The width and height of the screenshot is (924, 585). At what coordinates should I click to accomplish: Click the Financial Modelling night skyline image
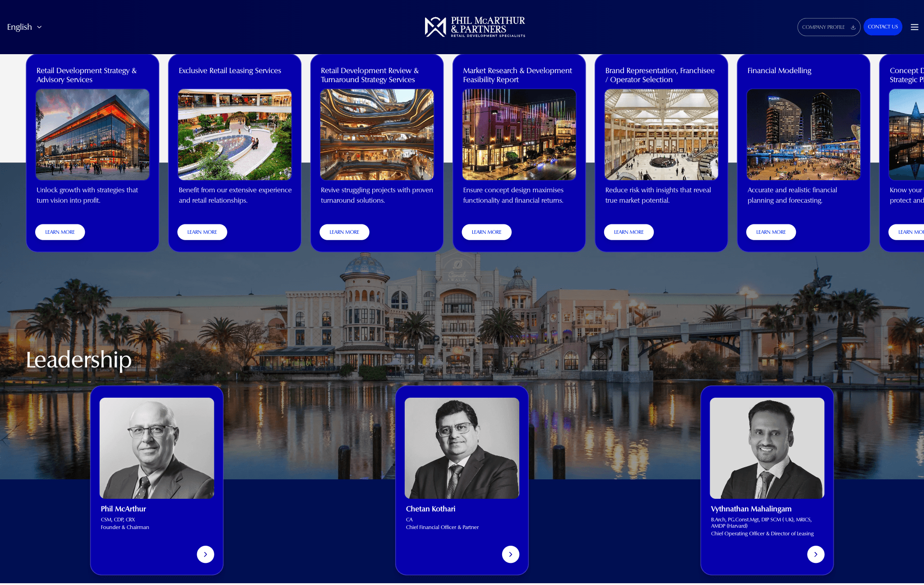(x=803, y=135)
